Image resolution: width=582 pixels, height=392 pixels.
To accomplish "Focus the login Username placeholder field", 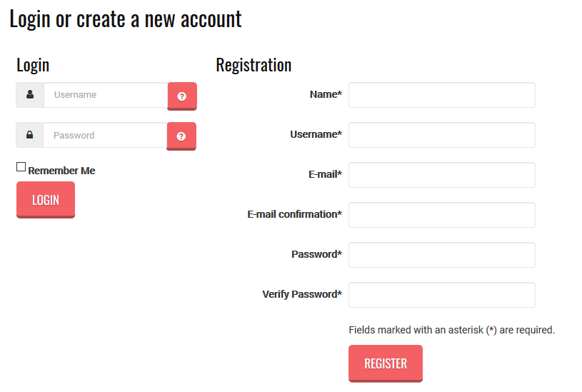I will tap(105, 95).
